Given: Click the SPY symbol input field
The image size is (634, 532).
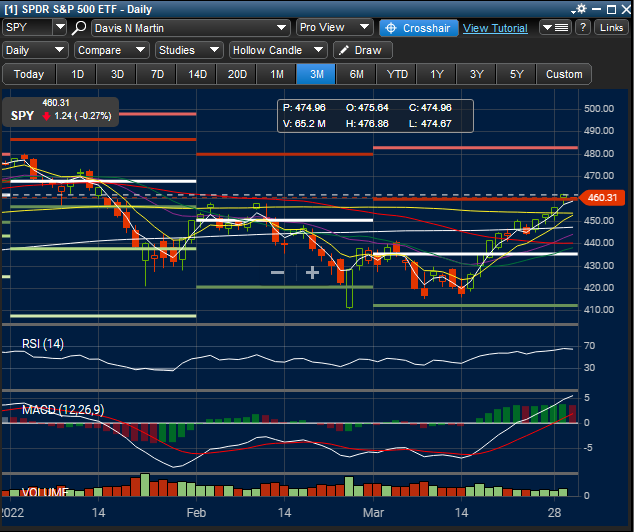Looking at the screenshot, I should click(x=27, y=27).
